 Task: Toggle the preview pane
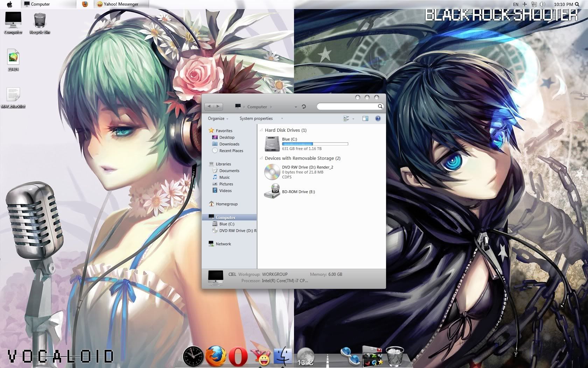[365, 118]
